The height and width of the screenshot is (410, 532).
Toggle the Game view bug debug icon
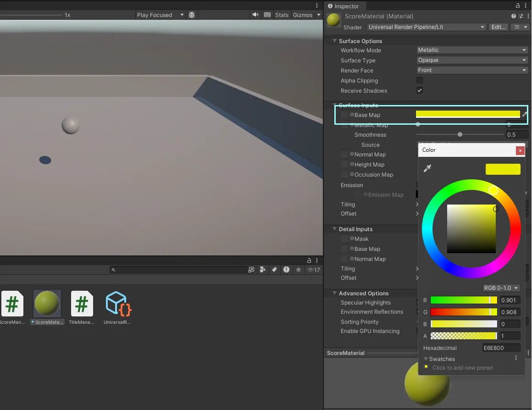point(192,15)
